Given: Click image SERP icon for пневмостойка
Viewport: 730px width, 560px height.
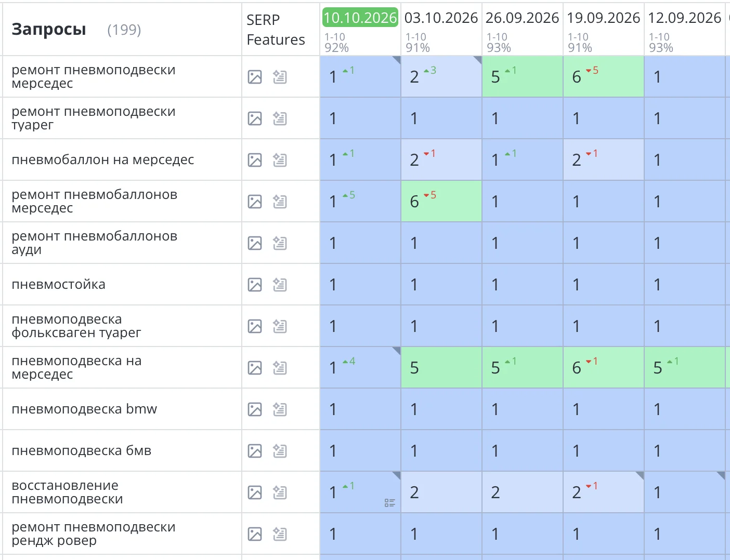Looking at the screenshot, I should [255, 285].
